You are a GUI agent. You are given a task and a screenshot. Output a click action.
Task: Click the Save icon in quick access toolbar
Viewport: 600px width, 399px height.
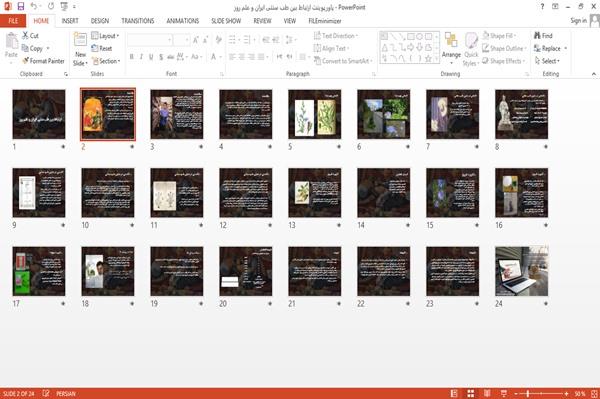pyautogui.click(x=21, y=7)
